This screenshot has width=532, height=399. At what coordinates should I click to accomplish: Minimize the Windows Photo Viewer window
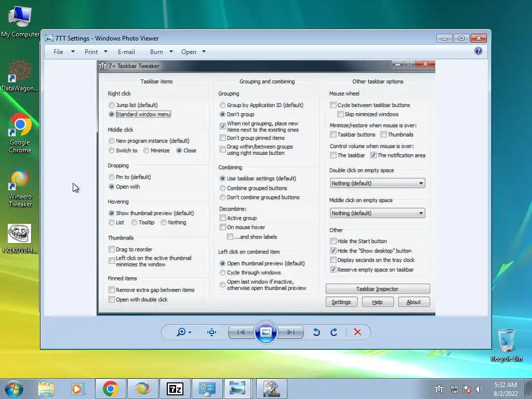point(445,38)
